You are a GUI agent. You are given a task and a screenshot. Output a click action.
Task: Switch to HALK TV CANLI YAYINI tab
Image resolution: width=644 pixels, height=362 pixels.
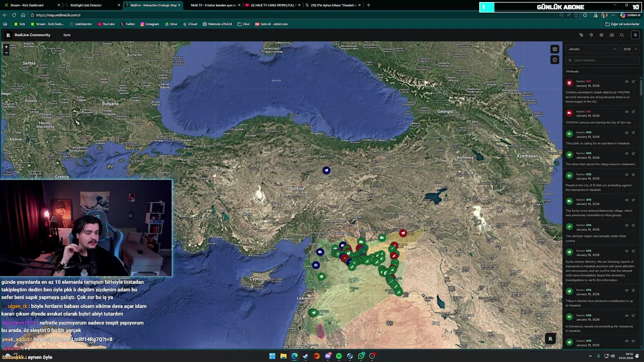point(273,5)
